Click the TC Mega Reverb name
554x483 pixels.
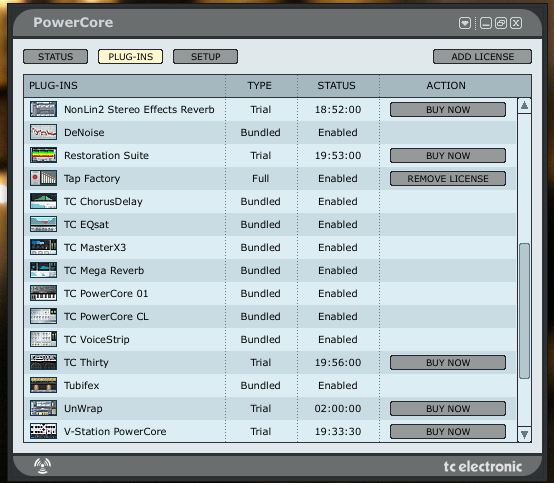104,271
